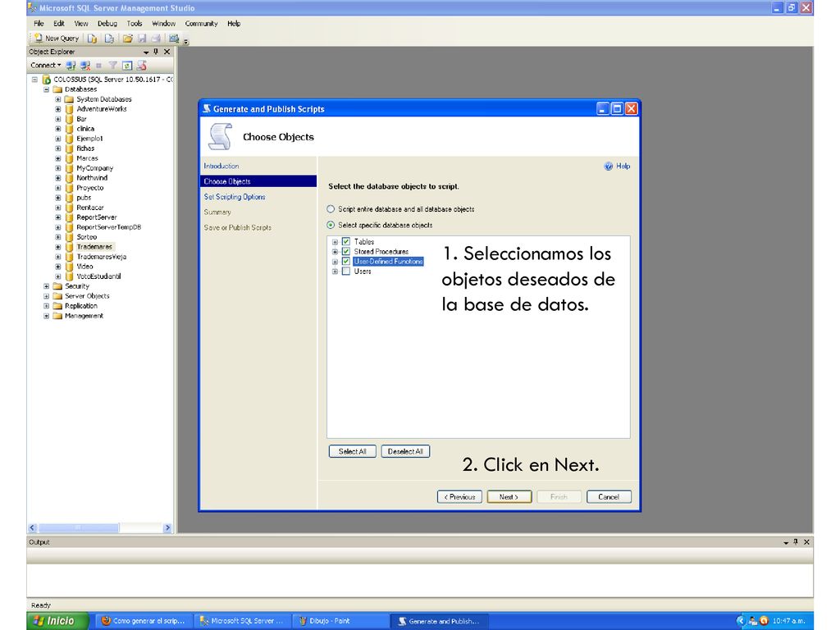840x630 pixels.
Task: Toggle the Output panel auto-hide pin
Action: click(x=796, y=542)
